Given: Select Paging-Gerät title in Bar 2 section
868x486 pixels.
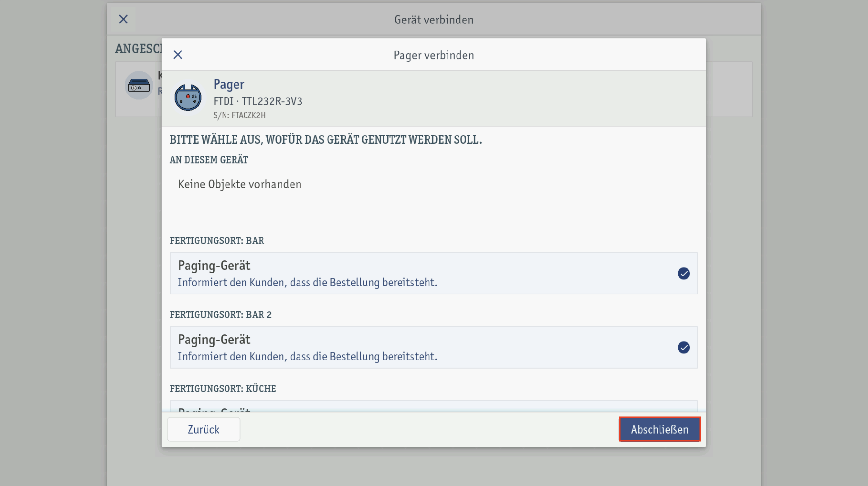Looking at the screenshot, I should click(x=214, y=340).
